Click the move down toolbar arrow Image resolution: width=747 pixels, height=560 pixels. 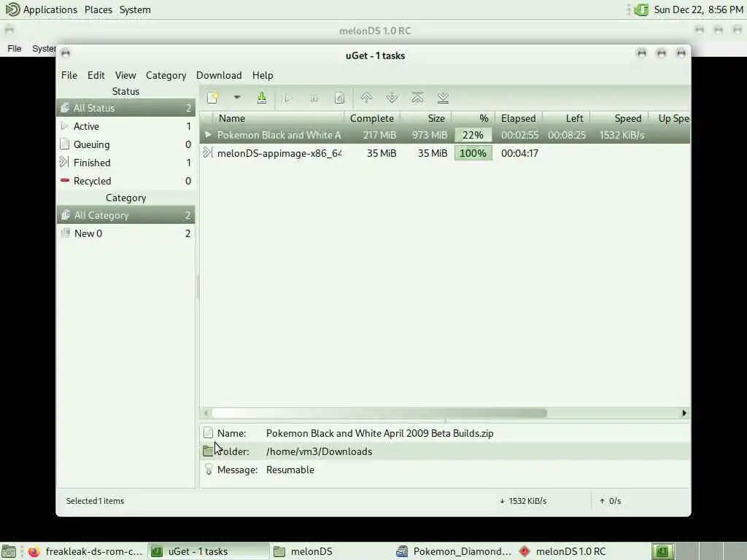coord(392,98)
